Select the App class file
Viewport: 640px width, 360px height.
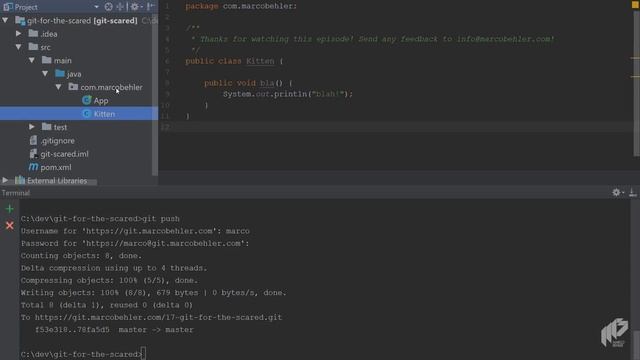(101, 100)
